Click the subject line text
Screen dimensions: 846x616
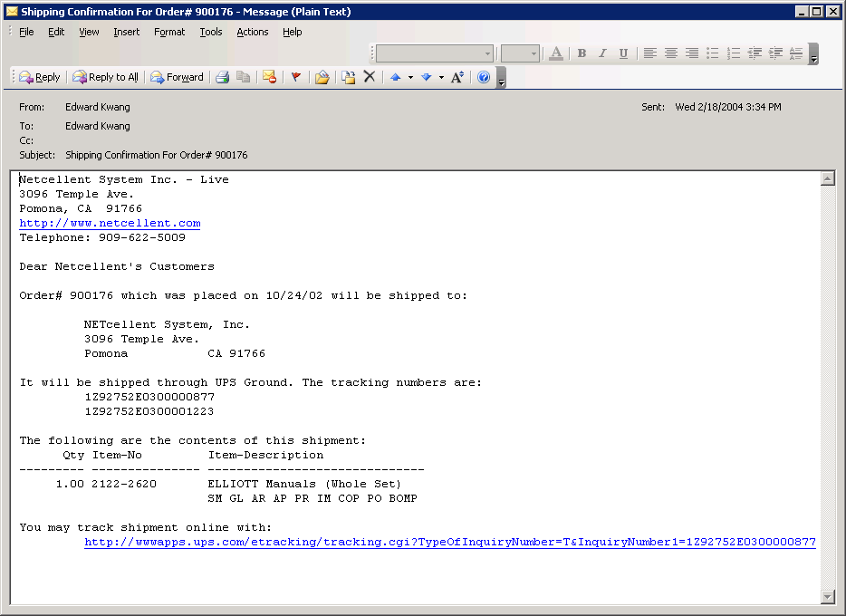coord(157,155)
